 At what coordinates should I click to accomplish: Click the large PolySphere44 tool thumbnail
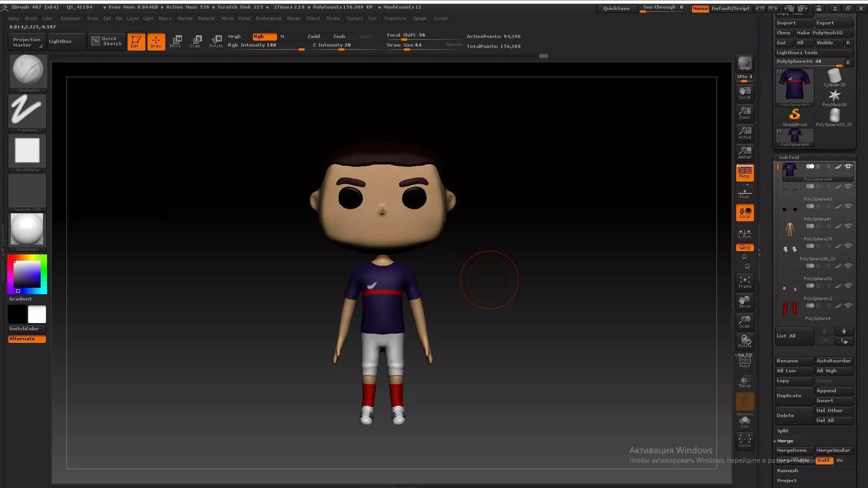click(x=794, y=87)
